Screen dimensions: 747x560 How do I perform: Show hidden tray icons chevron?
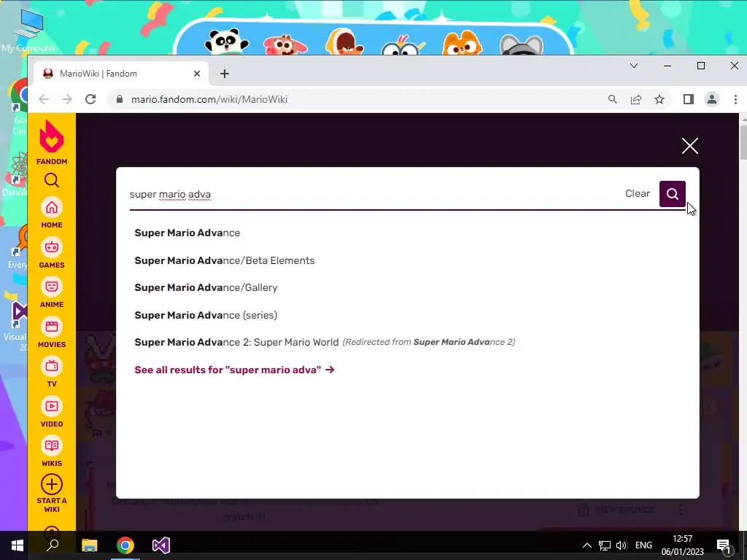[587, 545]
